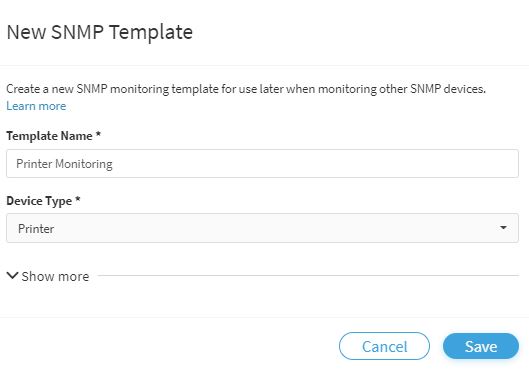529x369 pixels.
Task: Save the new SNMP template
Action: click(480, 346)
